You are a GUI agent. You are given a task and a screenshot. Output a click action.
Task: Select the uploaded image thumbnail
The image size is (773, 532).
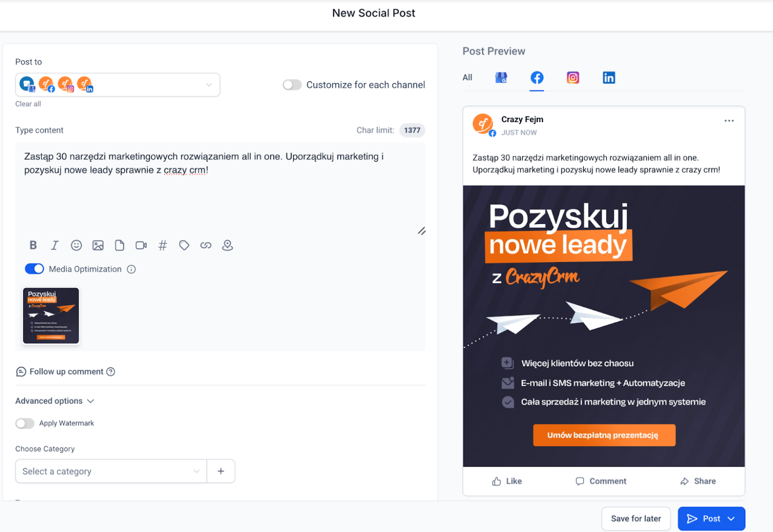click(51, 315)
